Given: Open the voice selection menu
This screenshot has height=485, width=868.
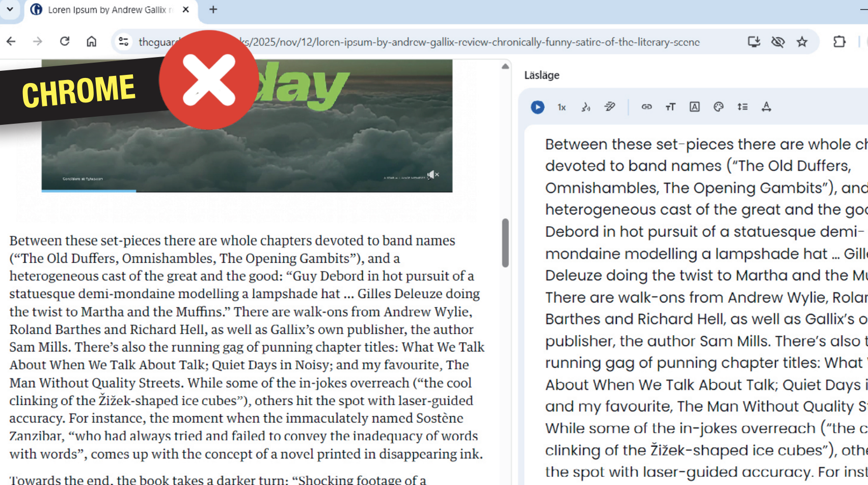Looking at the screenshot, I should pyautogui.click(x=586, y=107).
